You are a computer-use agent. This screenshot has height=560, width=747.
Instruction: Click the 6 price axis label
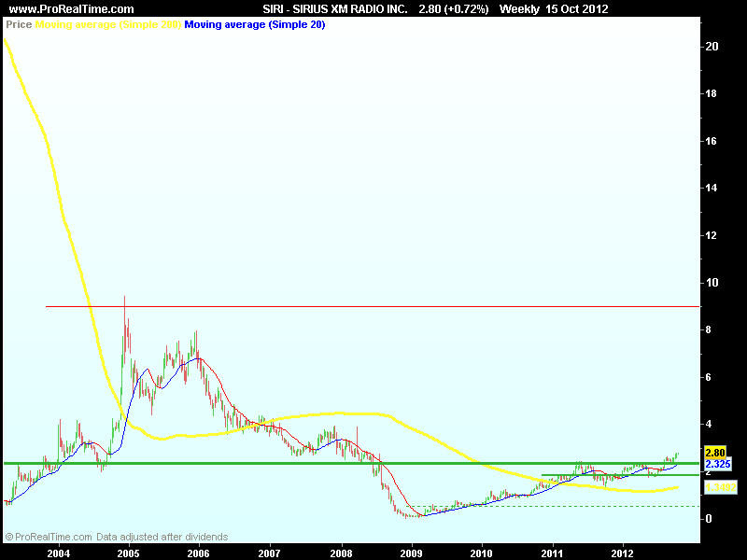pyautogui.click(x=708, y=377)
